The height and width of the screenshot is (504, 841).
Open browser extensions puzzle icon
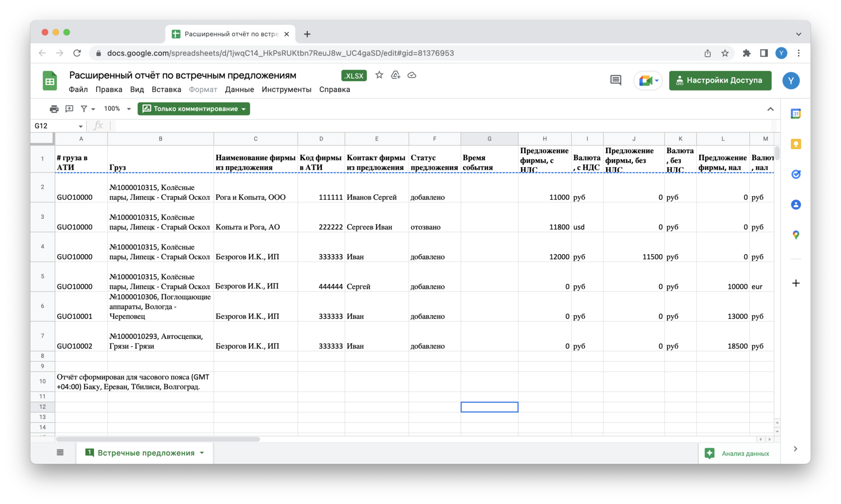[746, 53]
